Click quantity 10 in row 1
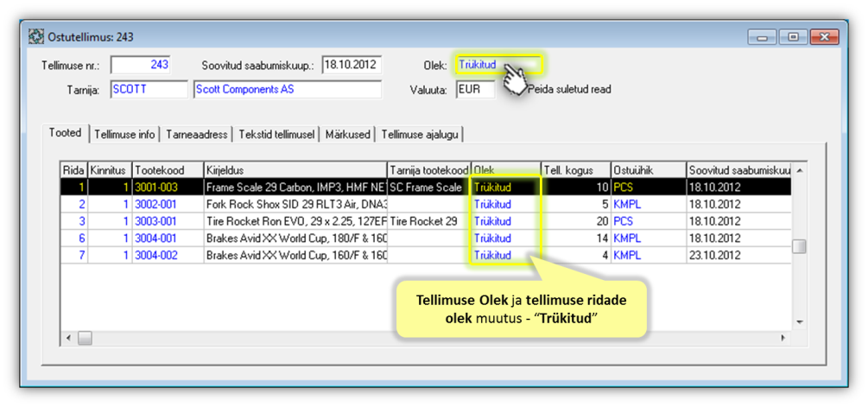 [576, 188]
